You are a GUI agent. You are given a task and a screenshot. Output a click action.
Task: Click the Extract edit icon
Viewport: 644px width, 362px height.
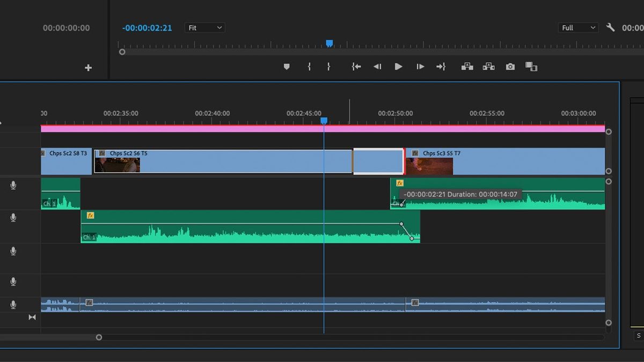coord(488,67)
